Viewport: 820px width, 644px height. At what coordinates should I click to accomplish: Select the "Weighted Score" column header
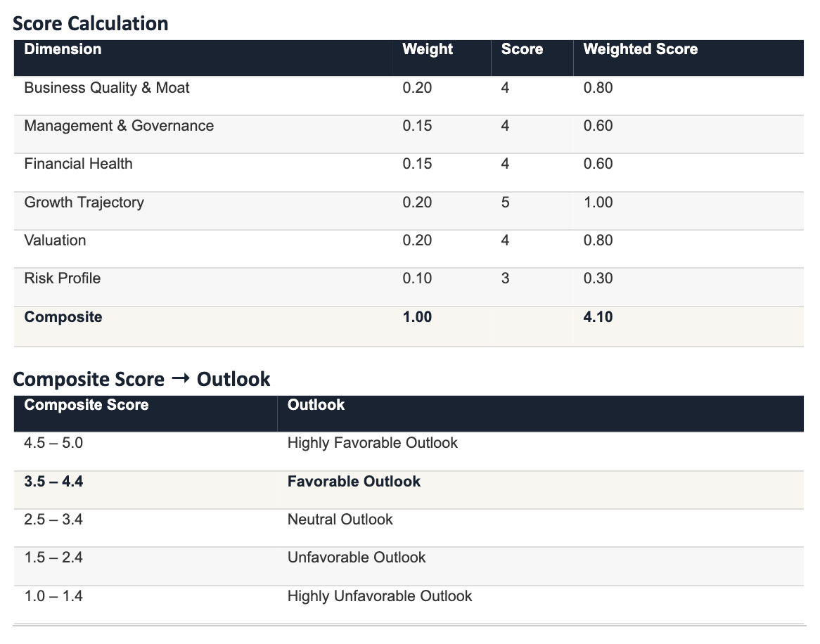[x=641, y=49]
